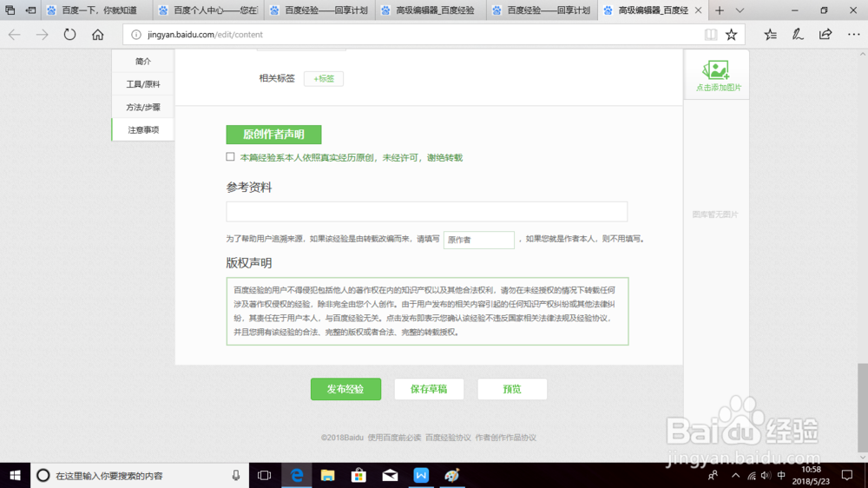This screenshot has height=488, width=868.
Task: Open Microsoft Store from taskbar
Action: pos(358,475)
